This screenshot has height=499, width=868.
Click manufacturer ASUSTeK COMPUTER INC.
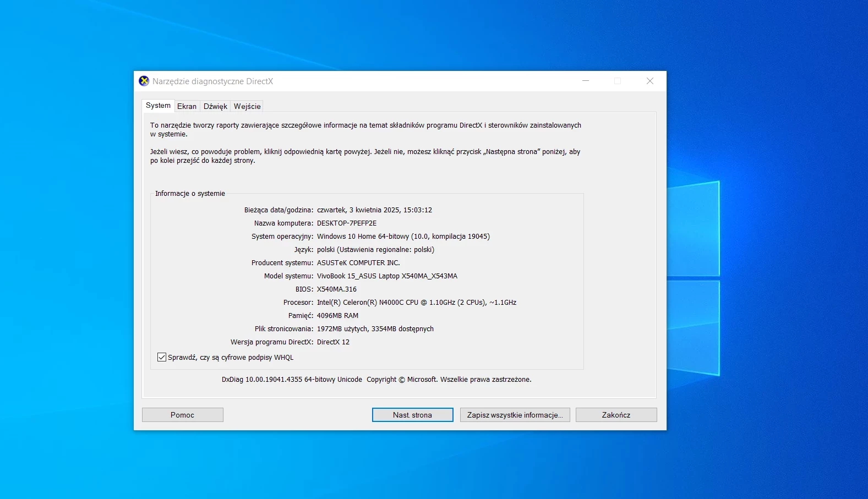coord(358,263)
